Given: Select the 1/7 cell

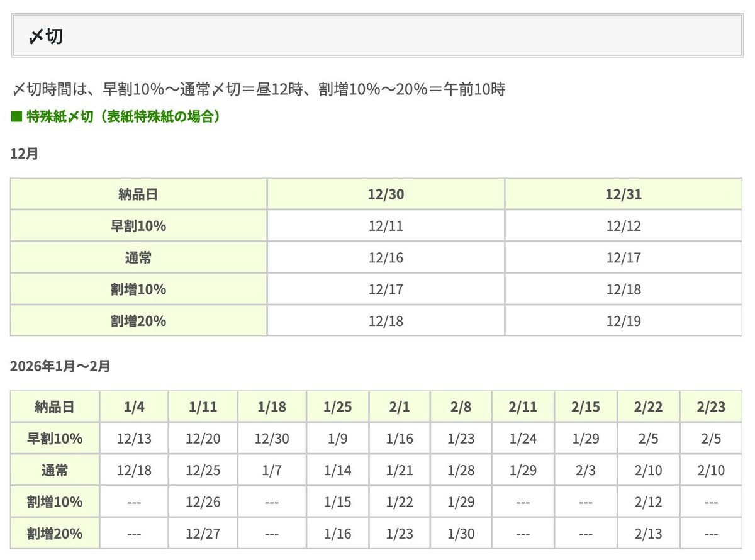Looking at the screenshot, I should 272,471.
